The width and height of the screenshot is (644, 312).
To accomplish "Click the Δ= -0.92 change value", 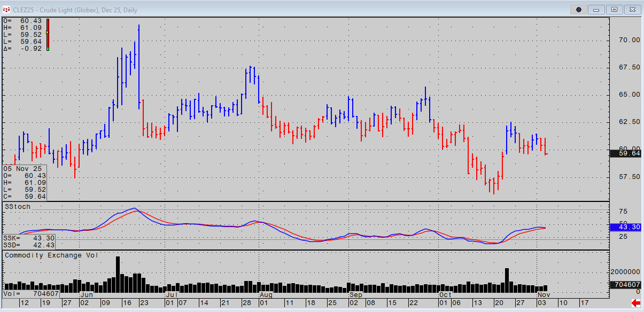I will [x=22, y=49].
